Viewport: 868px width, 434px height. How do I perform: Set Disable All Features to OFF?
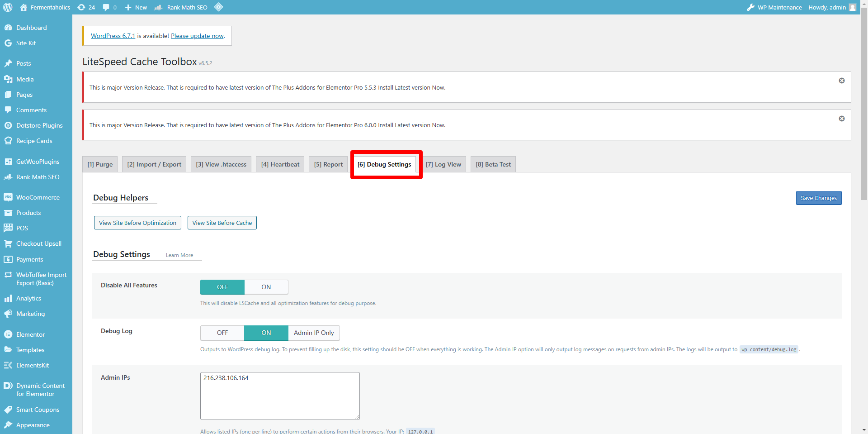222,287
